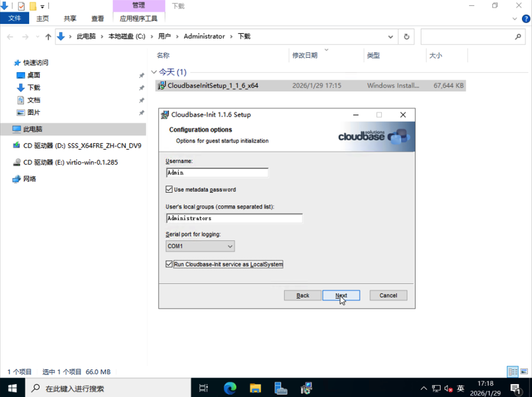Screen dimensions: 532x397
Task: Switch to the 查看 ribbon tab
Action: pyautogui.click(x=97, y=18)
